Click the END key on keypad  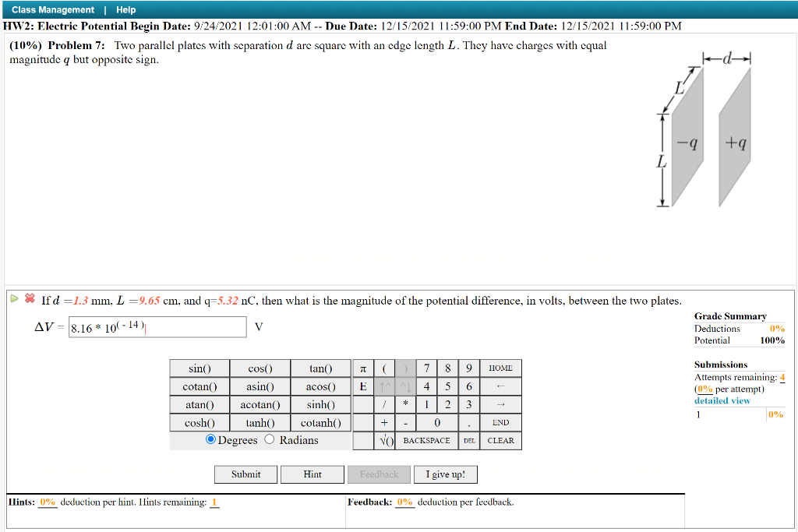tap(501, 423)
